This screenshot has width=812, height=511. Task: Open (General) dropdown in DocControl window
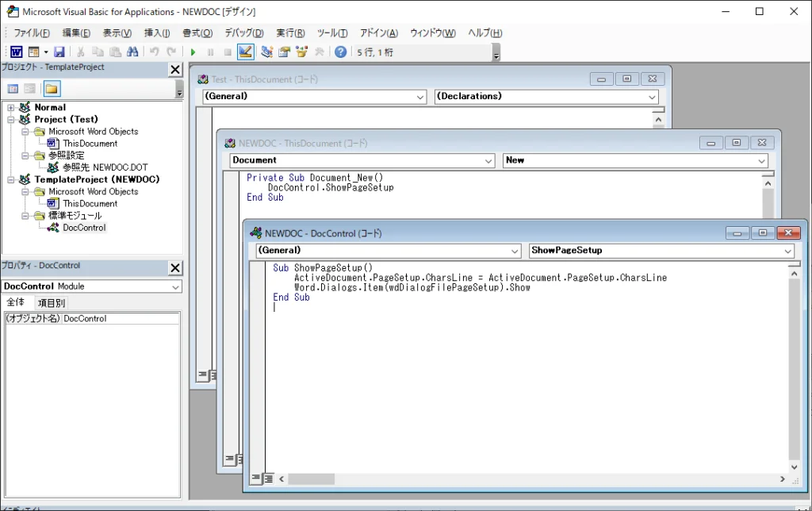[x=515, y=251]
